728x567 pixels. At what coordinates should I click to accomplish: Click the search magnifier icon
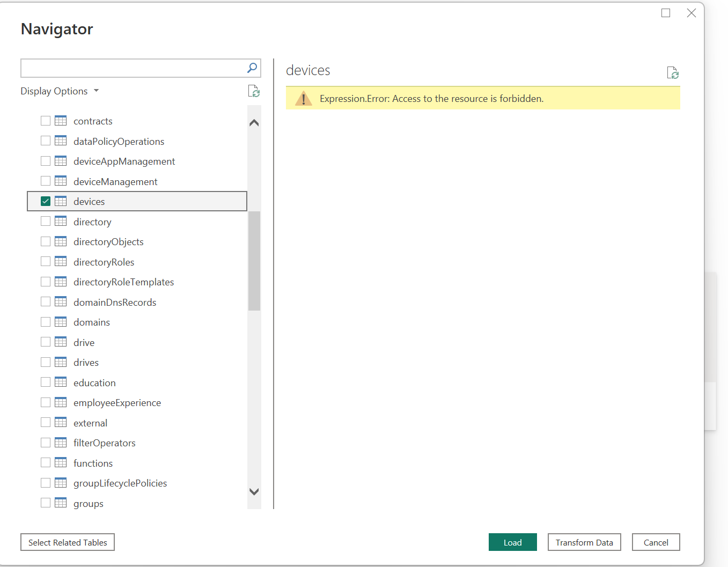click(252, 68)
